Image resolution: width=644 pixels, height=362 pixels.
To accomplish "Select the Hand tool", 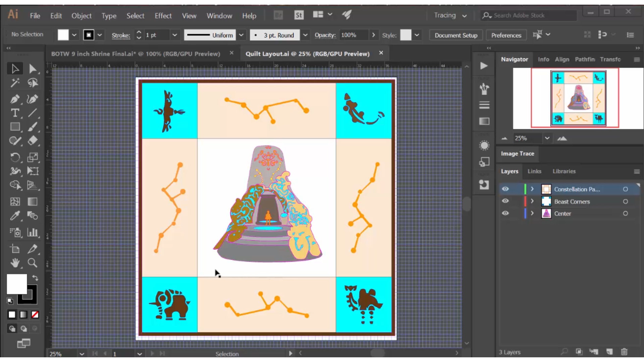I will (x=15, y=263).
